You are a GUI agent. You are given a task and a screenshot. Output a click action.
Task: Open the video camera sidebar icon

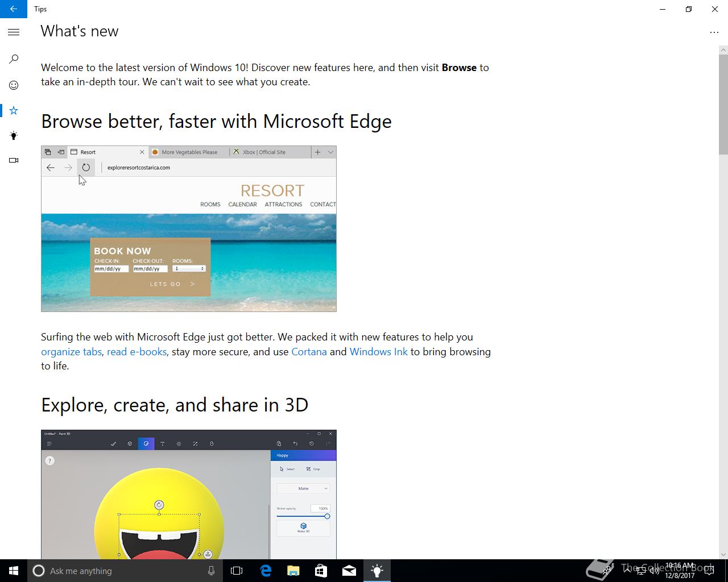14,160
